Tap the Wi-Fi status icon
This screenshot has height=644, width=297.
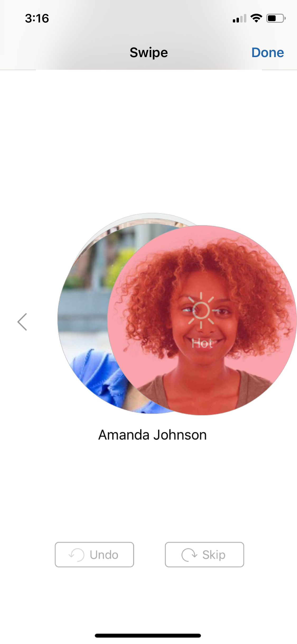coord(256,18)
